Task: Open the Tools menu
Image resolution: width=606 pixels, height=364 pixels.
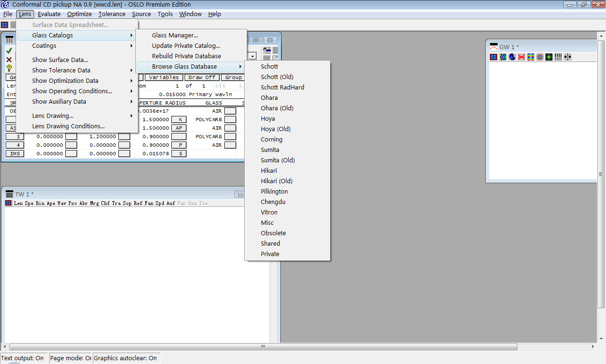Action: (x=165, y=14)
